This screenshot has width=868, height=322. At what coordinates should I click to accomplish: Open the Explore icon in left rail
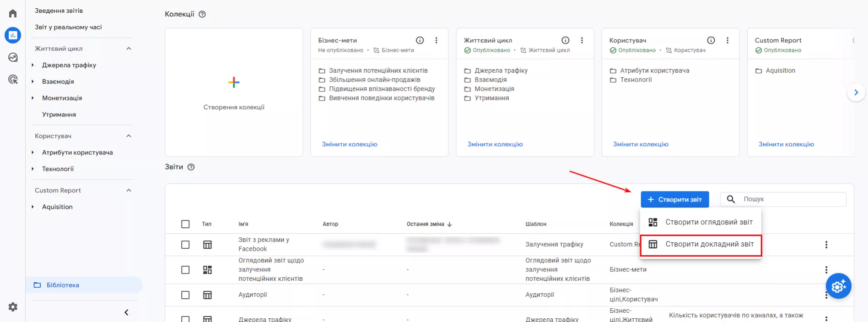13,57
